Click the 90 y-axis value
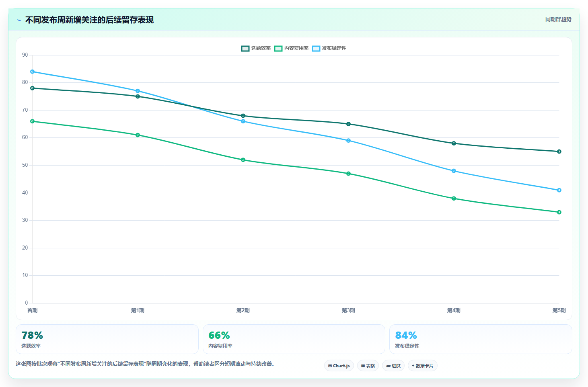This screenshot has height=387, width=588. pos(25,55)
